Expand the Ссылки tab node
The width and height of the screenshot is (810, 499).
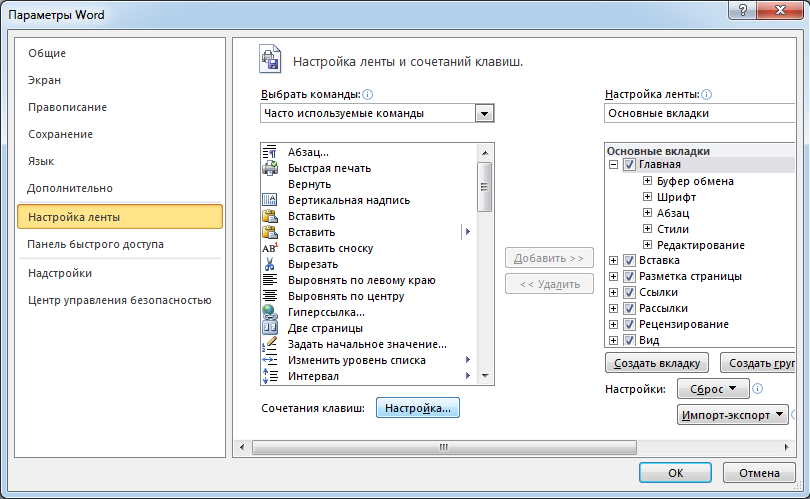tap(613, 292)
